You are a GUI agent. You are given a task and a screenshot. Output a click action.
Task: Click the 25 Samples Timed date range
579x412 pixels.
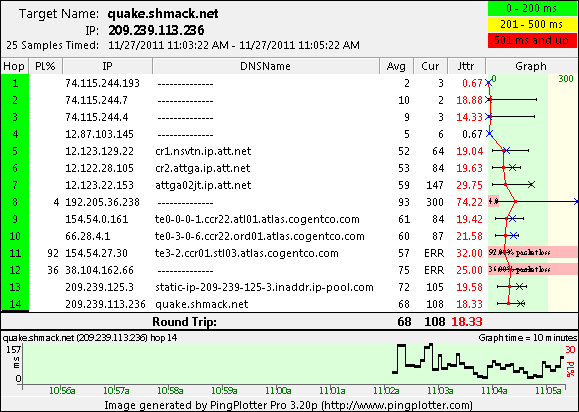pos(234,45)
